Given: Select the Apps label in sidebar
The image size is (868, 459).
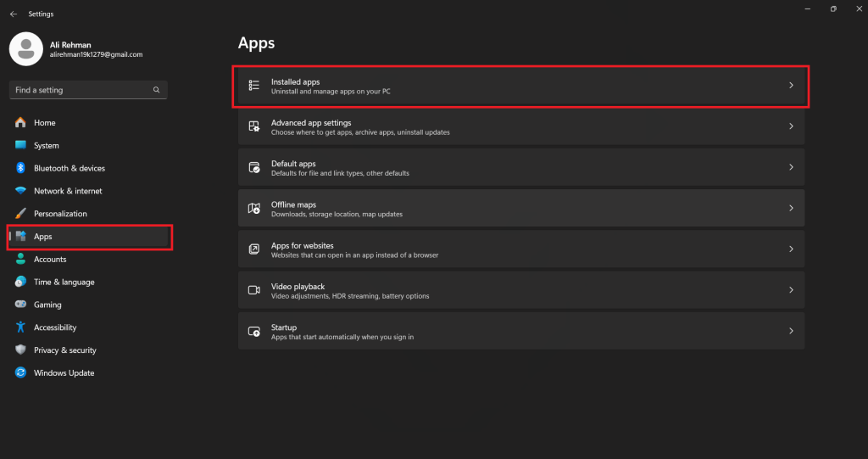Looking at the screenshot, I should pyautogui.click(x=42, y=236).
